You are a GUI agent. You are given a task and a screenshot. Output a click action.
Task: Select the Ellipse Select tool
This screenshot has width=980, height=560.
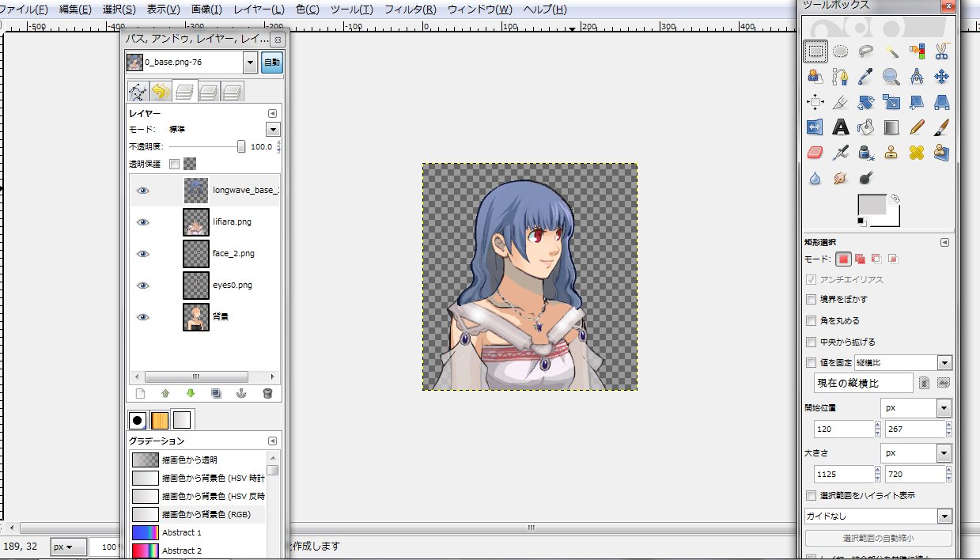click(x=841, y=51)
